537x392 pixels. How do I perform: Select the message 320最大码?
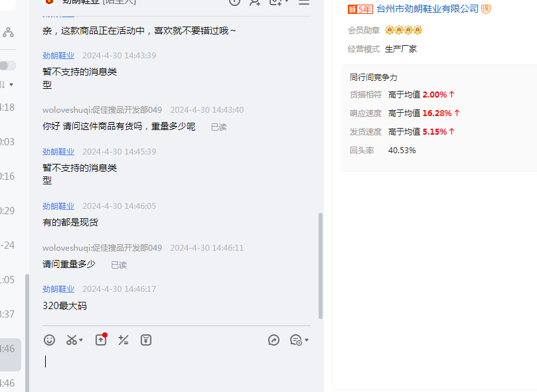[x=64, y=306]
